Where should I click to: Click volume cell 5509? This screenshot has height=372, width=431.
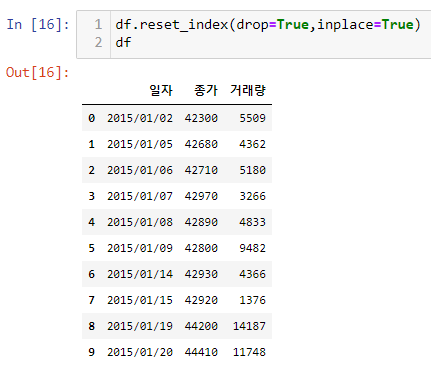click(253, 118)
